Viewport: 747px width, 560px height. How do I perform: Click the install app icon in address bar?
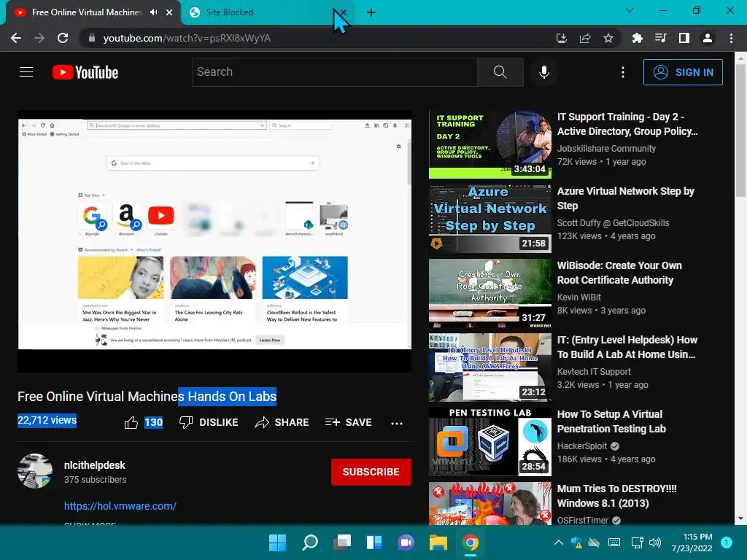tap(562, 38)
